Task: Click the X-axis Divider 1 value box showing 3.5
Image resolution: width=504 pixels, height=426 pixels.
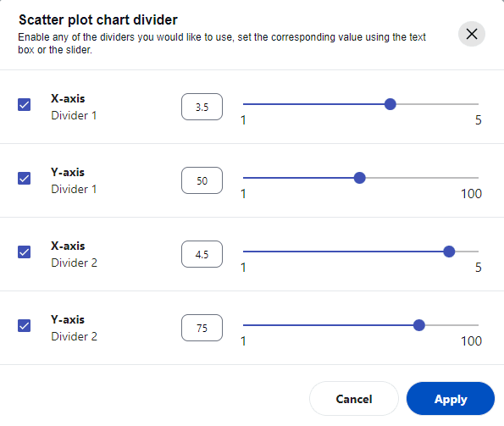Action: 202,107
